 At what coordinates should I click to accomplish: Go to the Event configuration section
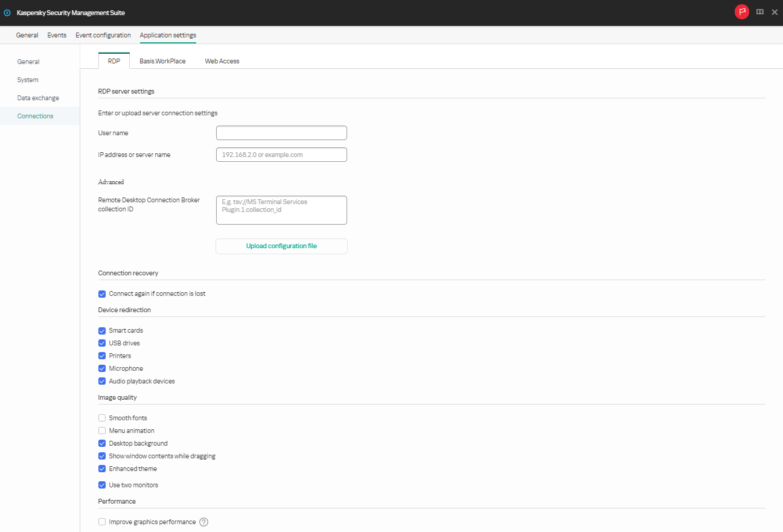103,35
